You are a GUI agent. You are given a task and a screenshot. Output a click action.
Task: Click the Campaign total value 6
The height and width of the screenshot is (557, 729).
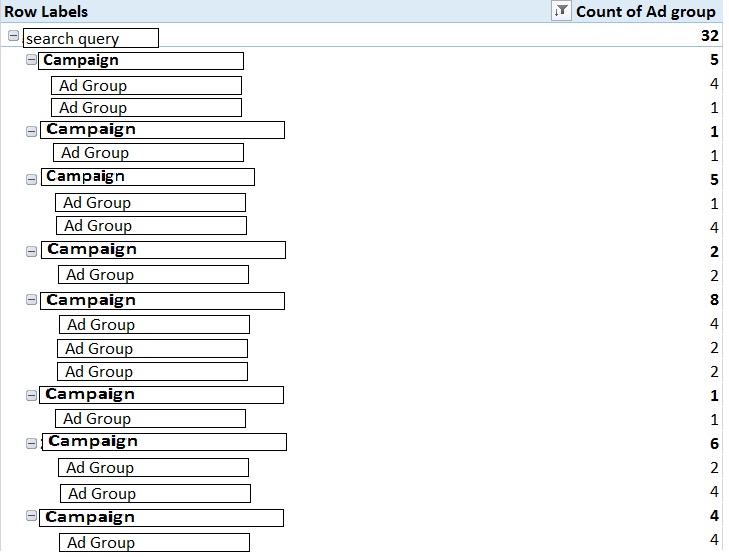(713, 443)
